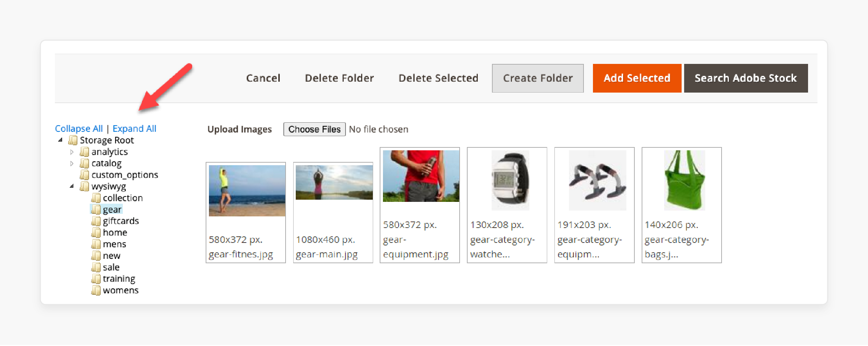868x346 pixels.
Task: Click the Create Folder button
Action: tap(538, 78)
